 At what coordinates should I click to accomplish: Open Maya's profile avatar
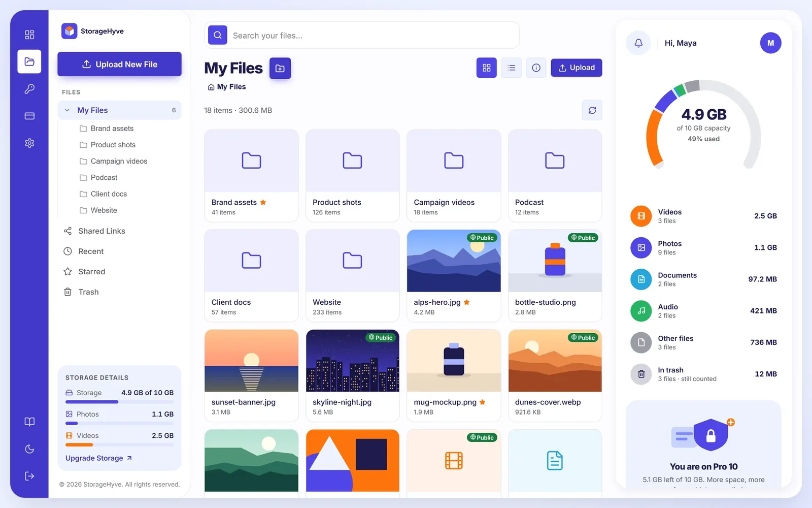(x=770, y=43)
